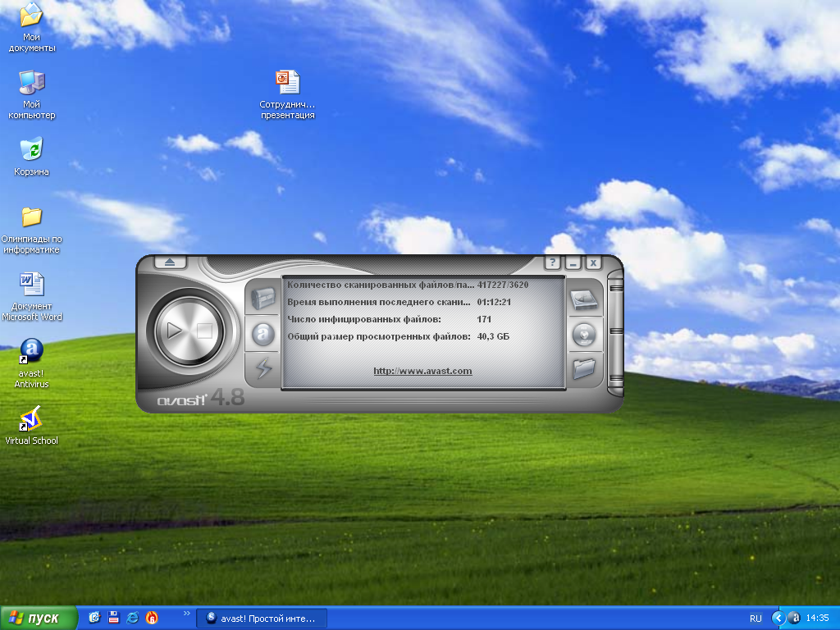The image size is (840, 630).
Task: Select the 'Сотруднич... презентация' PowerPoint file
Action: [x=288, y=95]
